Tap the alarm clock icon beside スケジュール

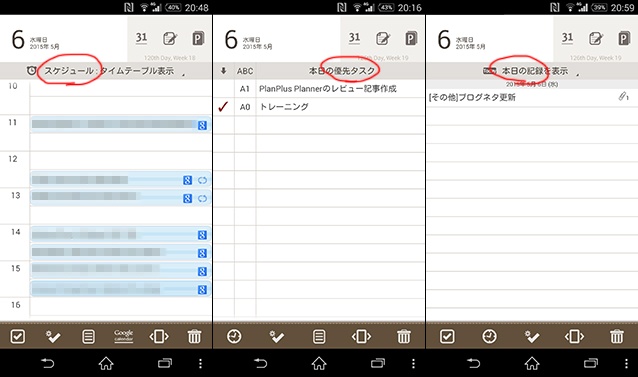click(31, 71)
